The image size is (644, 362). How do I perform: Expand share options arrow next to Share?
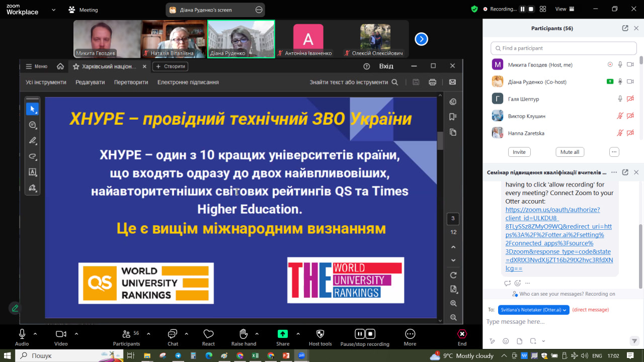click(298, 333)
